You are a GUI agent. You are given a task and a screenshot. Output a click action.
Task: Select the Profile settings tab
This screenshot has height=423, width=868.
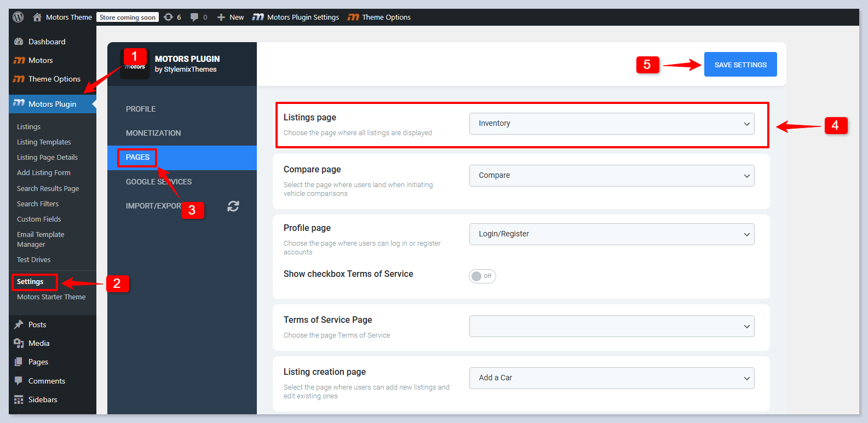point(141,109)
